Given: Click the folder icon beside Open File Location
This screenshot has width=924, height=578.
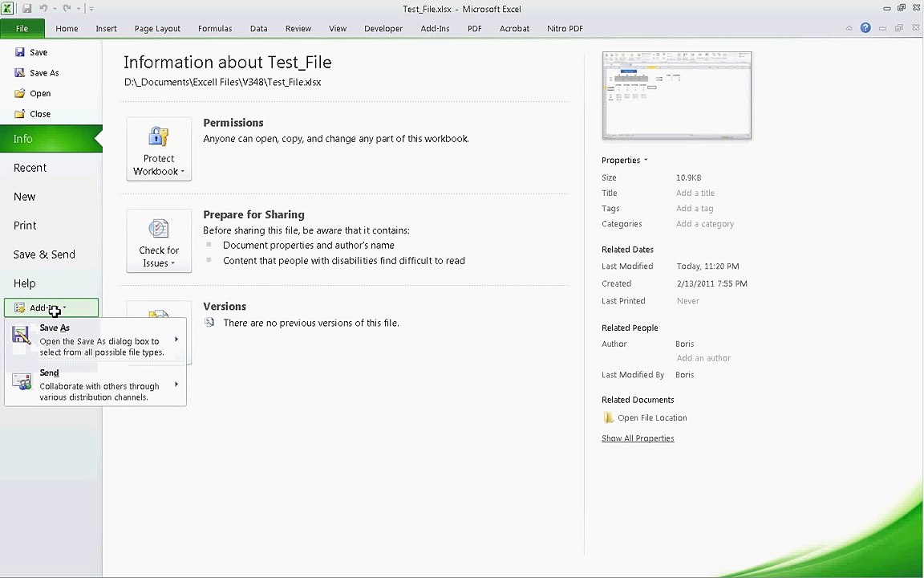Looking at the screenshot, I should coord(608,417).
